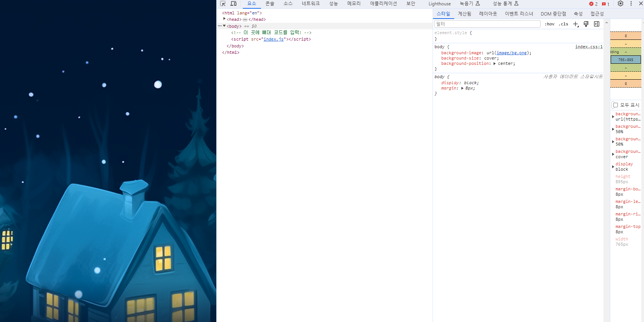The image size is (644, 322).
Task: Expand the head element node
Action: click(224, 19)
